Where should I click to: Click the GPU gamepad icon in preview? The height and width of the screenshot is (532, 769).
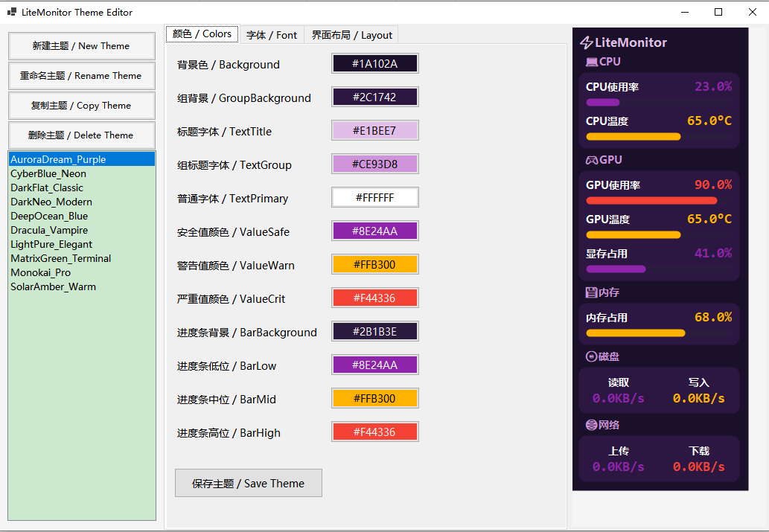click(x=592, y=160)
